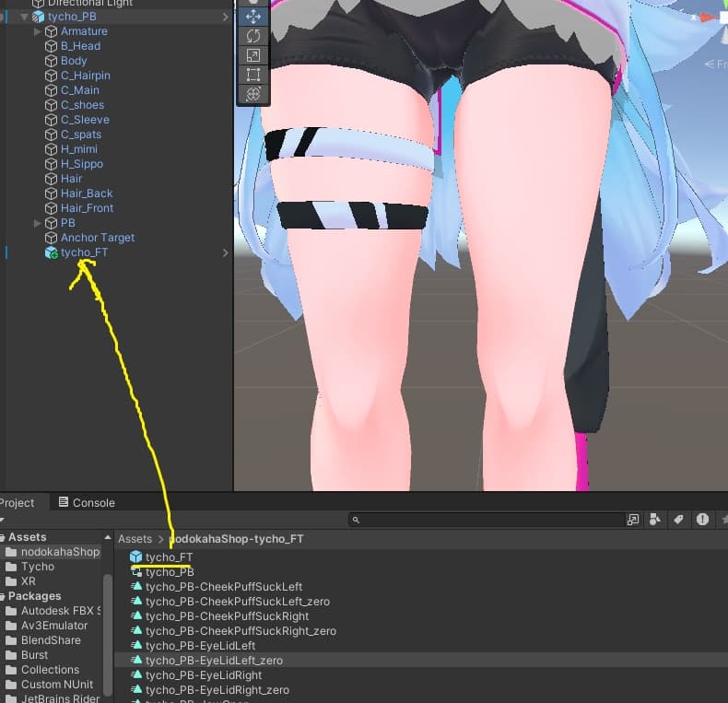Select C_spats in Hierarchy

click(x=81, y=135)
